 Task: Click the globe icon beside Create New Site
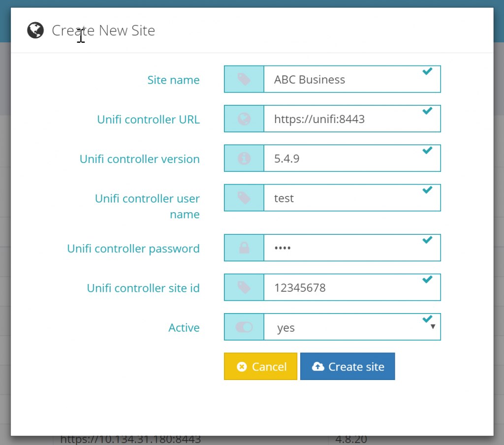35,30
